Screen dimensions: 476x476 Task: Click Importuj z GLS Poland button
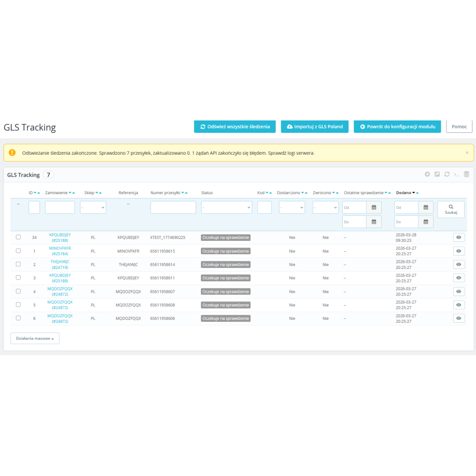315,127
